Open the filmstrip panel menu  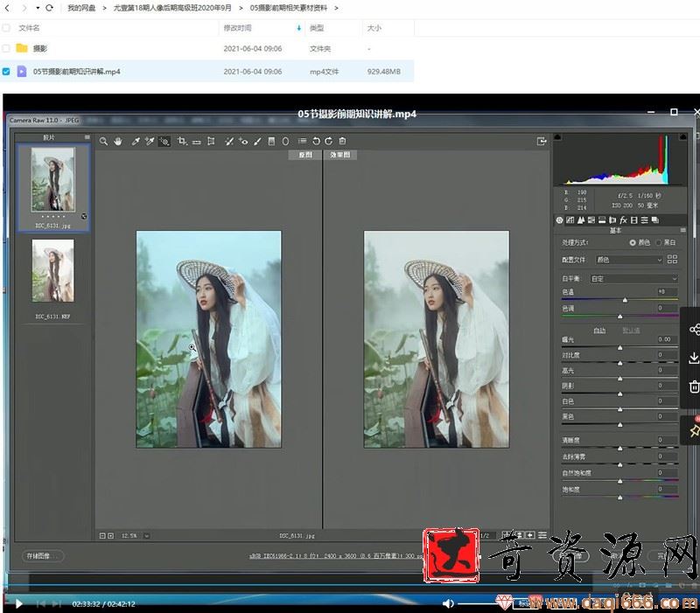point(87,137)
